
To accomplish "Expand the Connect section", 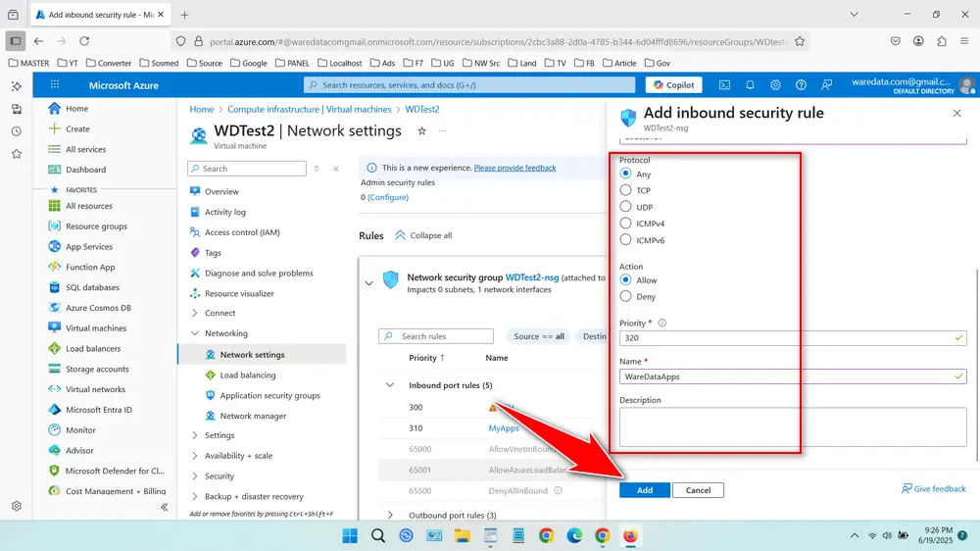I will pos(194,313).
